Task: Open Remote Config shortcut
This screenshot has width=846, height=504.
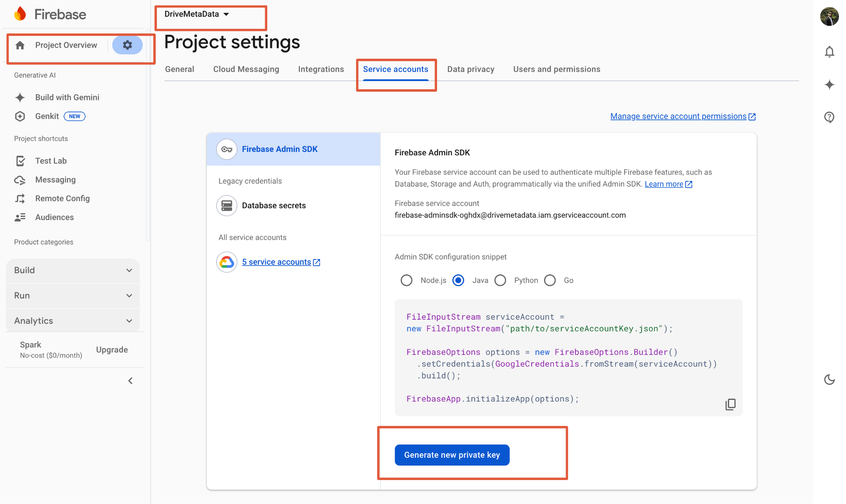Action: click(62, 199)
